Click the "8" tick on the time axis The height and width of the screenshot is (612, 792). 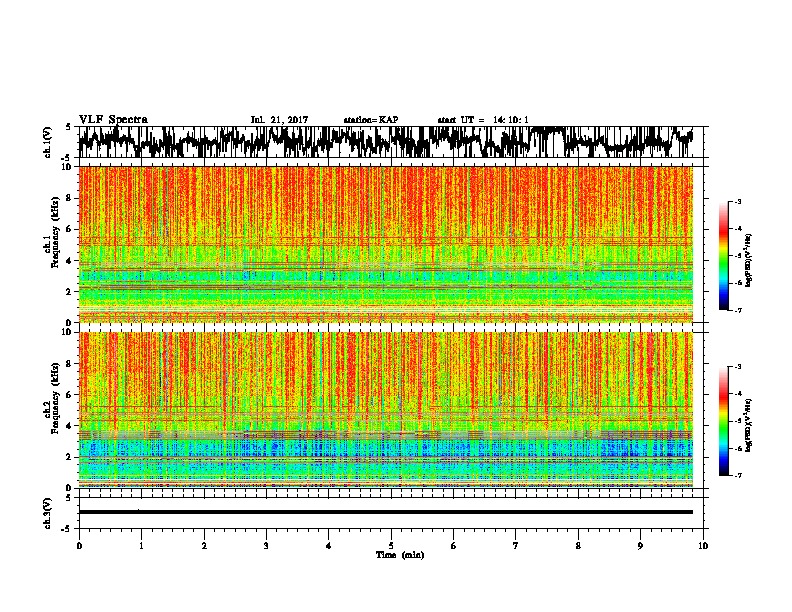tap(578, 546)
